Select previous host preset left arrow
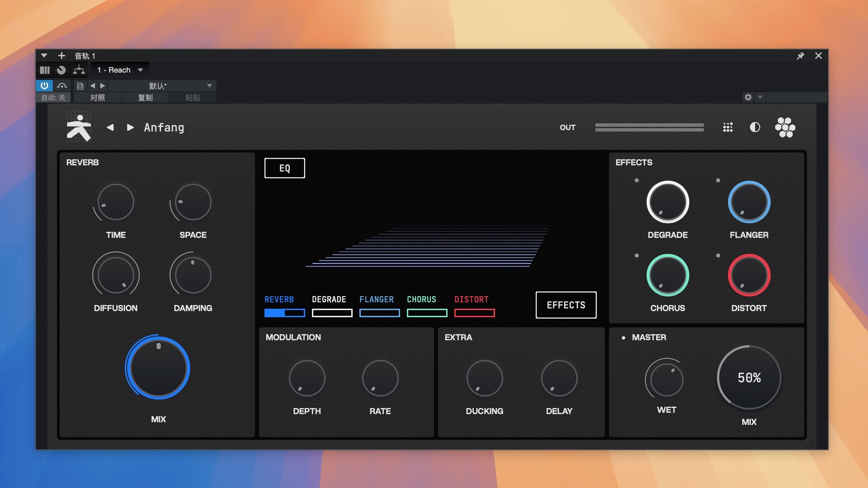Image resolution: width=868 pixels, height=488 pixels. pos(93,86)
